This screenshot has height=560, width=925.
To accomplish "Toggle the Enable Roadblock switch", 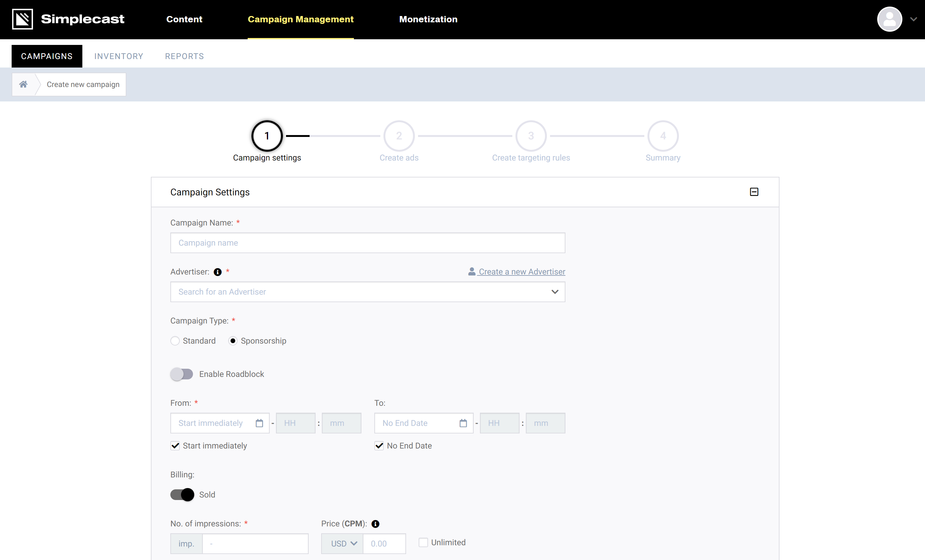I will coord(182,374).
